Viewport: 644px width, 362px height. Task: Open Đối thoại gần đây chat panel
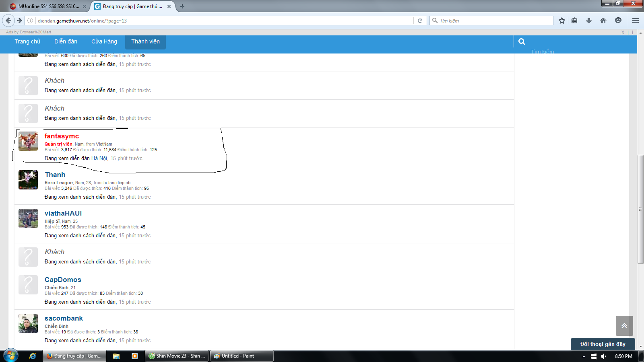click(x=603, y=344)
